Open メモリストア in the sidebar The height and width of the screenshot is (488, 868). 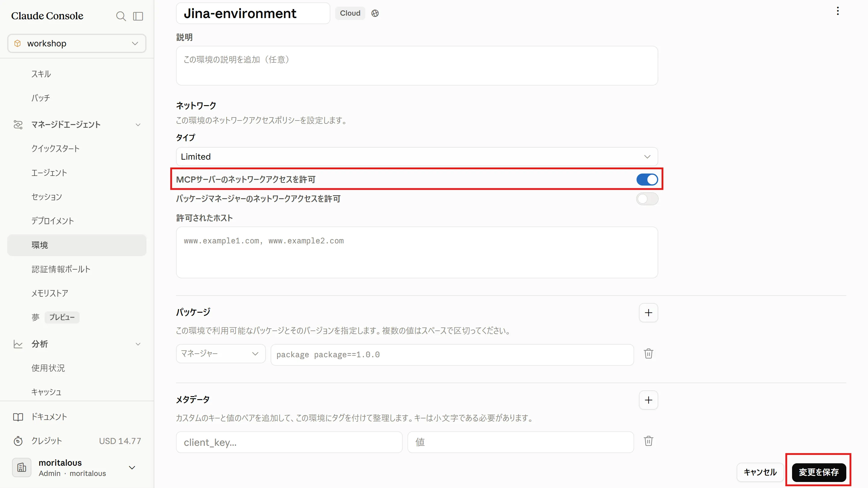coord(50,293)
